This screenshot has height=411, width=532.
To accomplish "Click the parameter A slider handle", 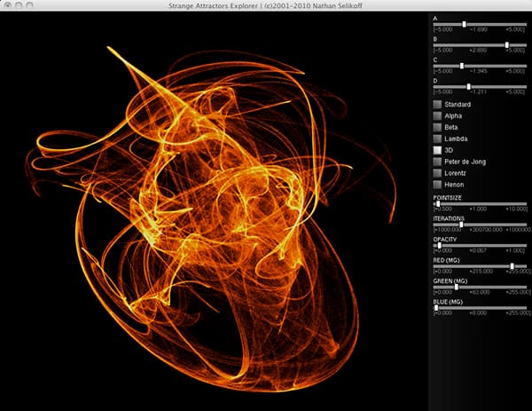I will click(464, 24).
